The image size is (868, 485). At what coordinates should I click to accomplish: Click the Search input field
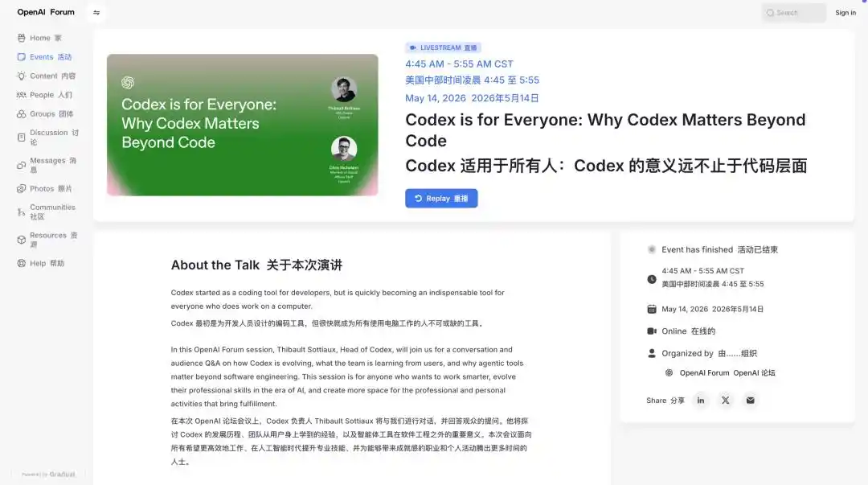[794, 12]
